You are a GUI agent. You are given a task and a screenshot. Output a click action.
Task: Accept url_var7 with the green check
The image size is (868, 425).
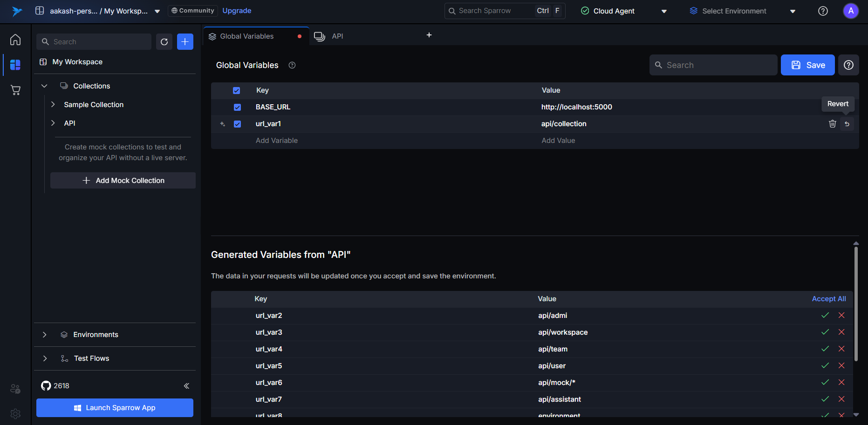click(x=825, y=399)
